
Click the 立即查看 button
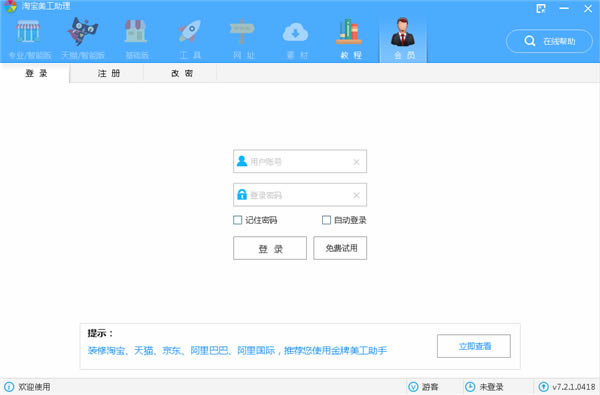(474, 346)
